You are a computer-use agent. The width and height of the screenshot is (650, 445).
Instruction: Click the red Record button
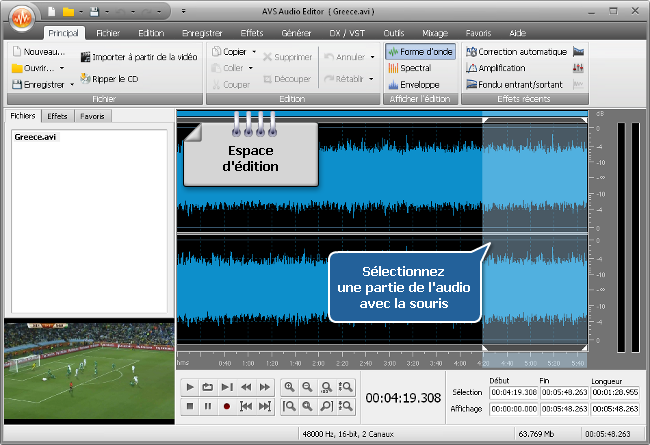(x=227, y=406)
